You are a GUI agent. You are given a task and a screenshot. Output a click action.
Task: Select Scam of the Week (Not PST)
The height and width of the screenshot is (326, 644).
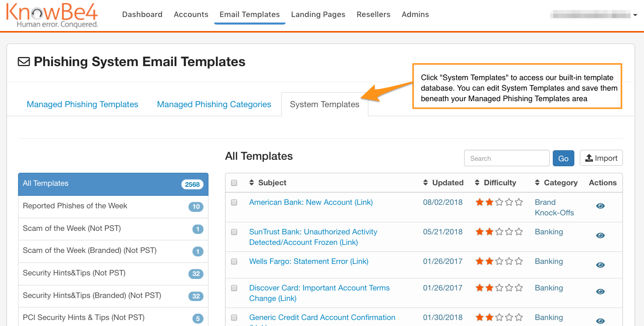click(113, 229)
